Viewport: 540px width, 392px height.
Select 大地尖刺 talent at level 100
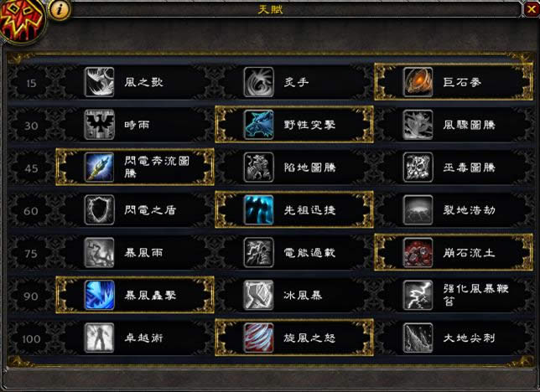(x=454, y=338)
